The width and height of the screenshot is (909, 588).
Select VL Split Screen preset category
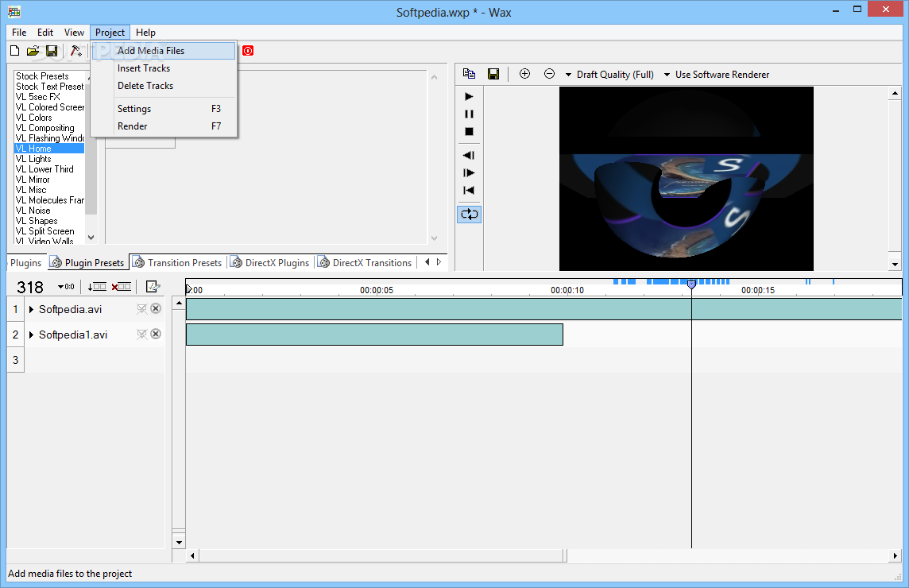(48, 231)
